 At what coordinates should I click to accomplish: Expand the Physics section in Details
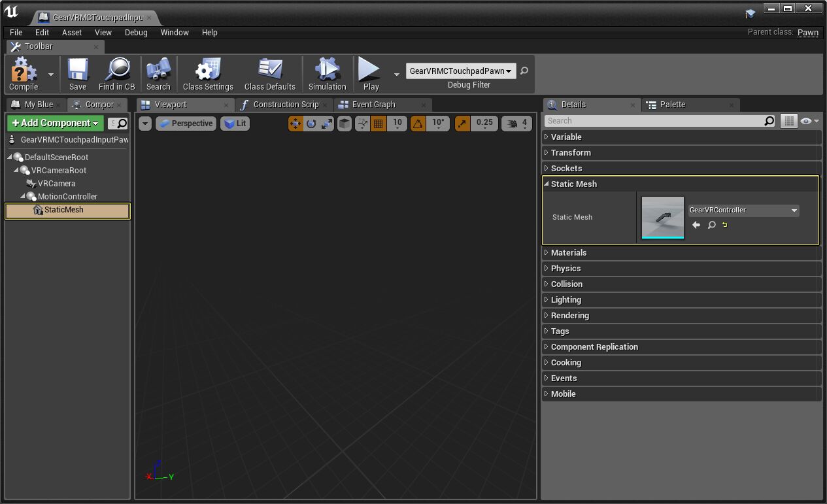(565, 269)
